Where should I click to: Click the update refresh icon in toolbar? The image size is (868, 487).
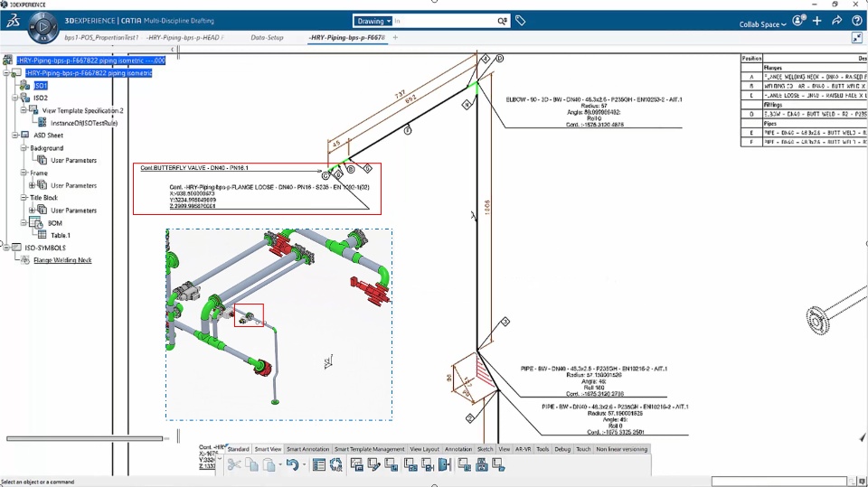coord(336,464)
